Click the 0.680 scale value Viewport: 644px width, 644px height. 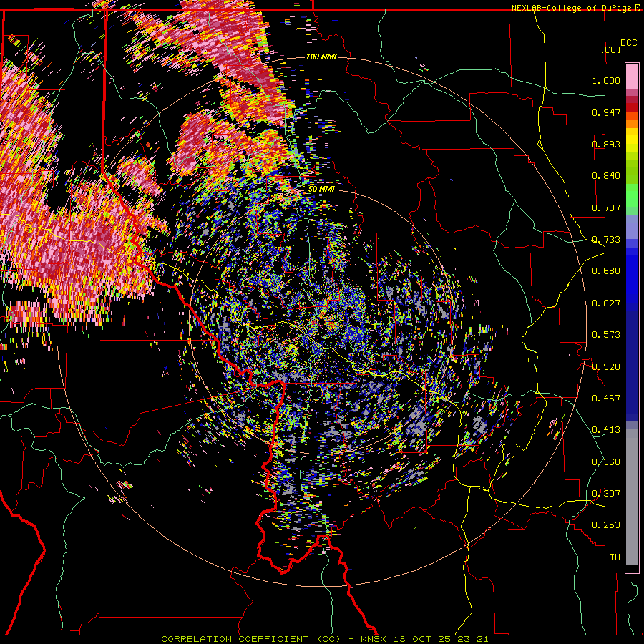(606, 270)
